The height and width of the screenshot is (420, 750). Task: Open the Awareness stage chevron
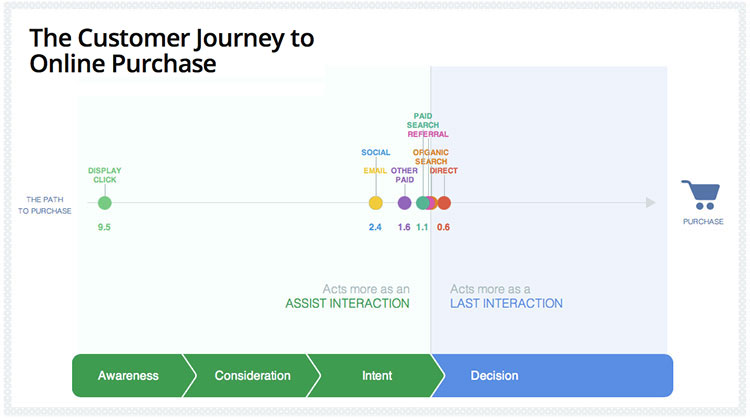point(128,376)
